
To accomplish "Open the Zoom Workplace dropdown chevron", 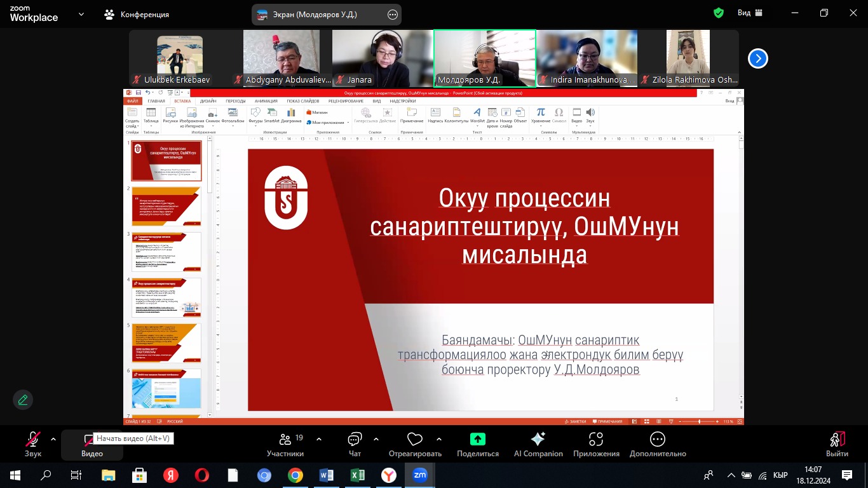I will coord(81,14).
